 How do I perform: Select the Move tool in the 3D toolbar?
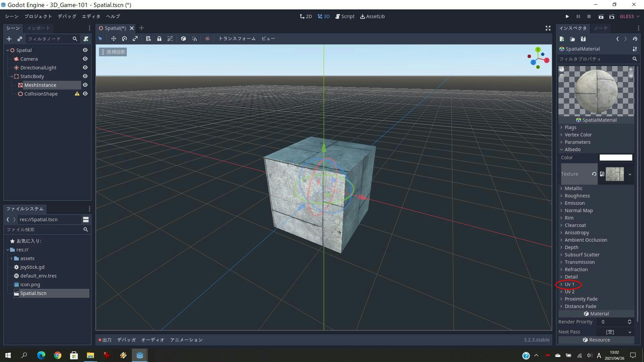tap(113, 39)
